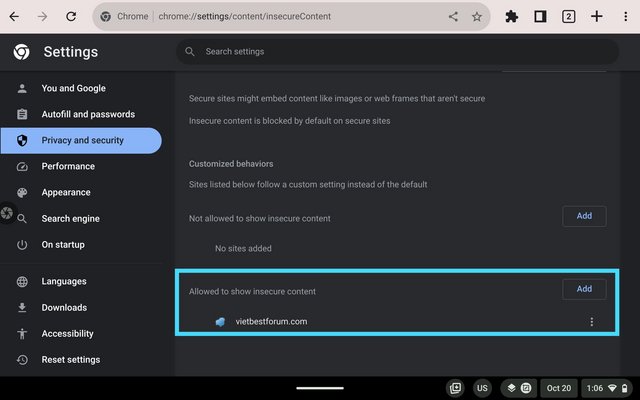Click the person icon for You and Google
640x400 pixels.
click(x=22, y=88)
